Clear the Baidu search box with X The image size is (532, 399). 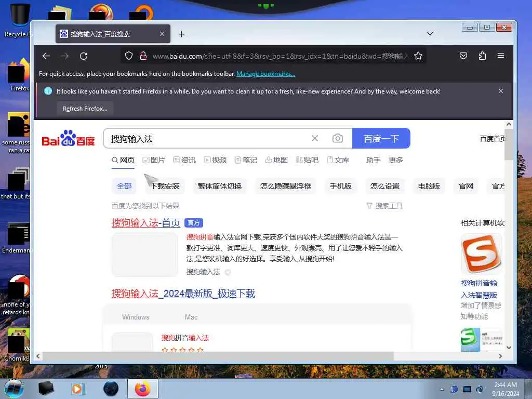tap(315, 138)
